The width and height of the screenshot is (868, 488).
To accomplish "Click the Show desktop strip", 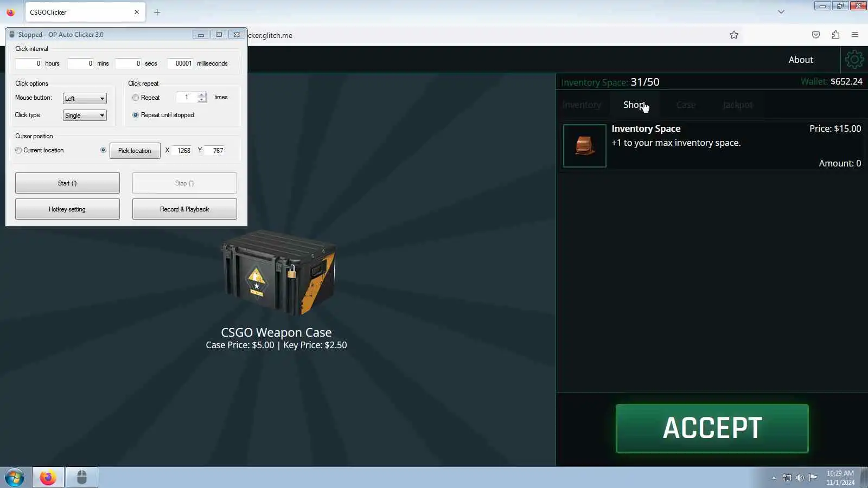I will (x=864, y=478).
